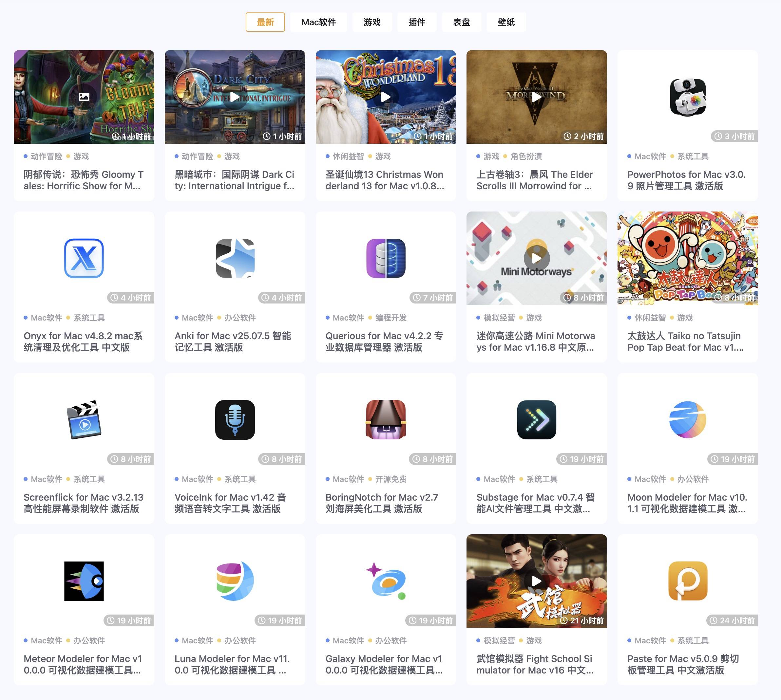Click Mac软件 tag under Substage

[x=499, y=479]
